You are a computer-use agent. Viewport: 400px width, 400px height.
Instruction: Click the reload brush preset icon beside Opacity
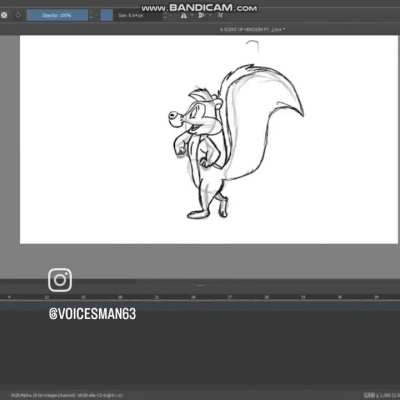pos(18,15)
